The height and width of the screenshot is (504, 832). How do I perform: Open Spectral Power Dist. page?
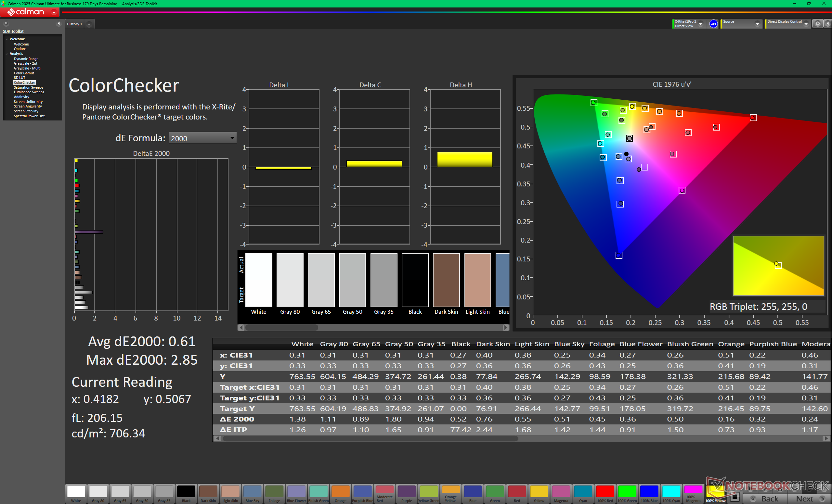click(29, 116)
